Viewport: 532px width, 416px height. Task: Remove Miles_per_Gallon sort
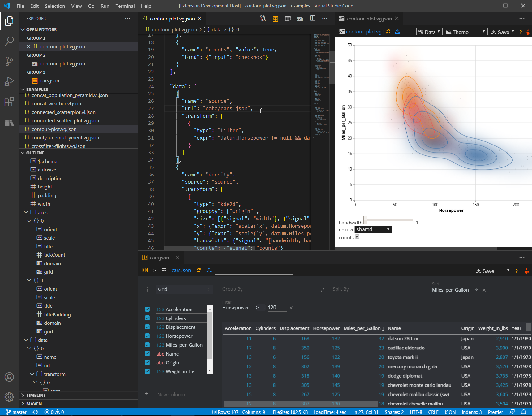coord(484,290)
